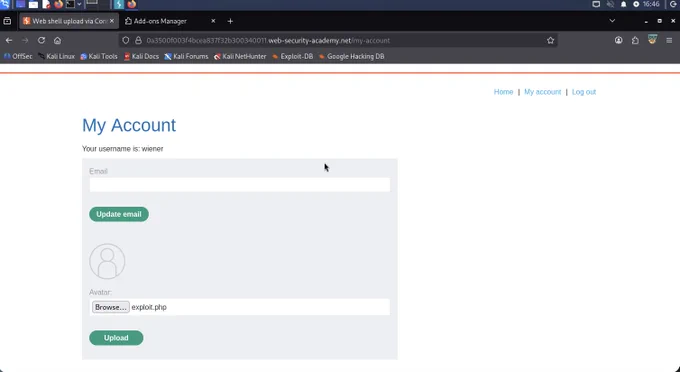This screenshot has height=372, width=680.
Task: Switch to Firefox window in taskbar
Action: pos(131,4)
